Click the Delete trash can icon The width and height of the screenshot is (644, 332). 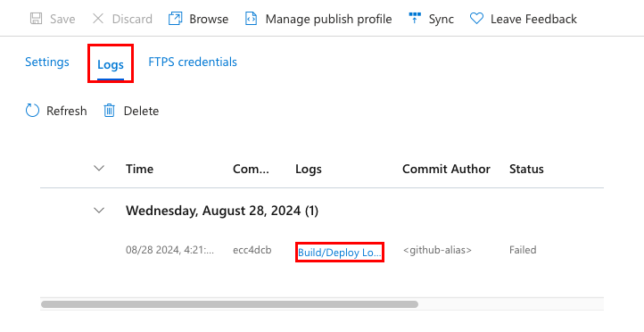click(109, 111)
